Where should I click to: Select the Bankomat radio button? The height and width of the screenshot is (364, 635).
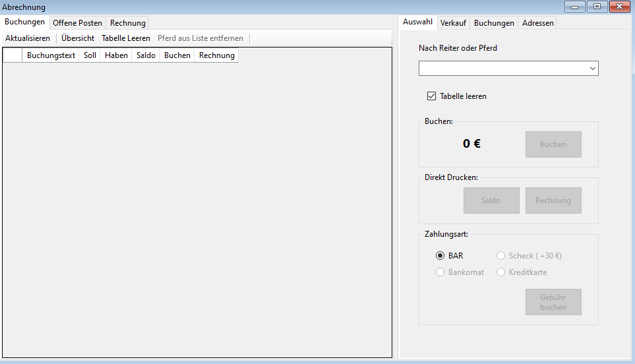[440, 272]
